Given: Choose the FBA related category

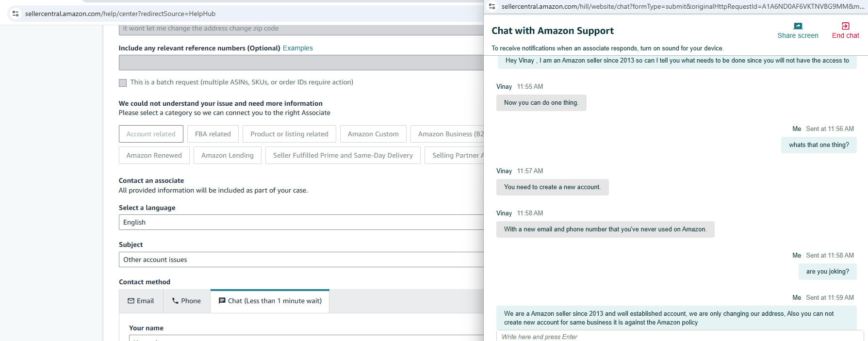Looking at the screenshot, I should pos(213,134).
